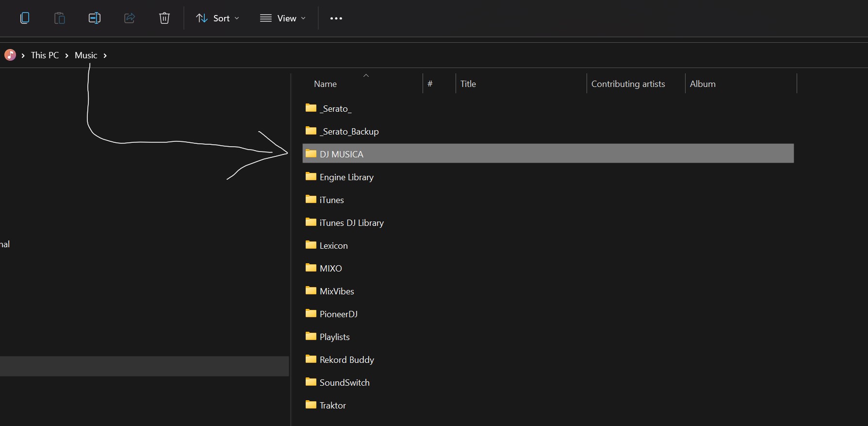868x426 pixels.
Task: Click the MixVibes folder name
Action: [x=337, y=291]
